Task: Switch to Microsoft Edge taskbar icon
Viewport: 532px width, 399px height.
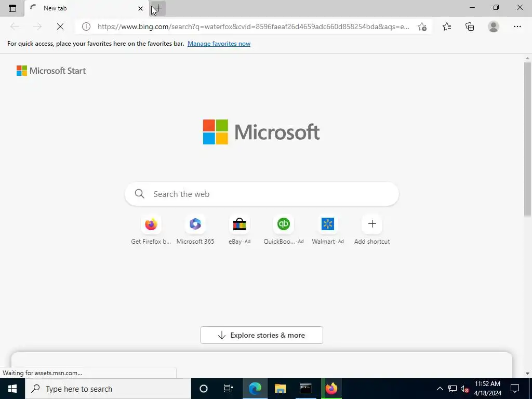Action: click(x=255, y=389)
